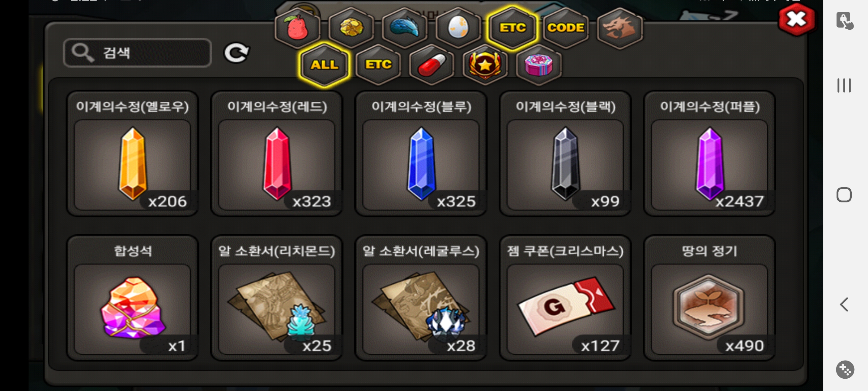Switch to the egg category tab
The image size is (868, 391).
coord(458,28)
